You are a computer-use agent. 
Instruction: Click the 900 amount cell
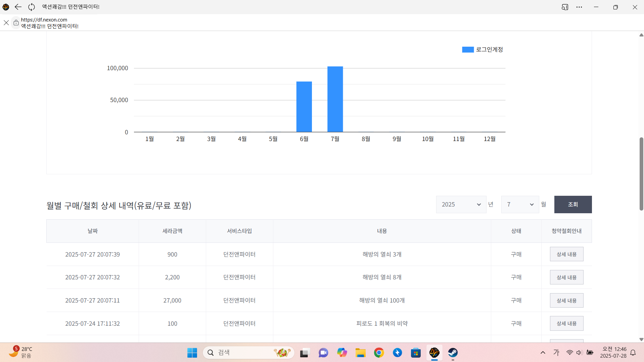(172, 255)
